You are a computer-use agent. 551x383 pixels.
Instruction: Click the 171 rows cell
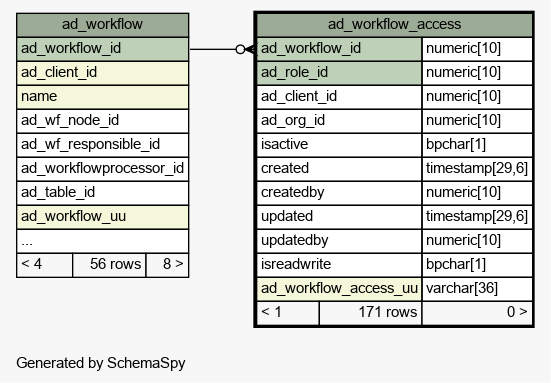click(x=371, y=313)
